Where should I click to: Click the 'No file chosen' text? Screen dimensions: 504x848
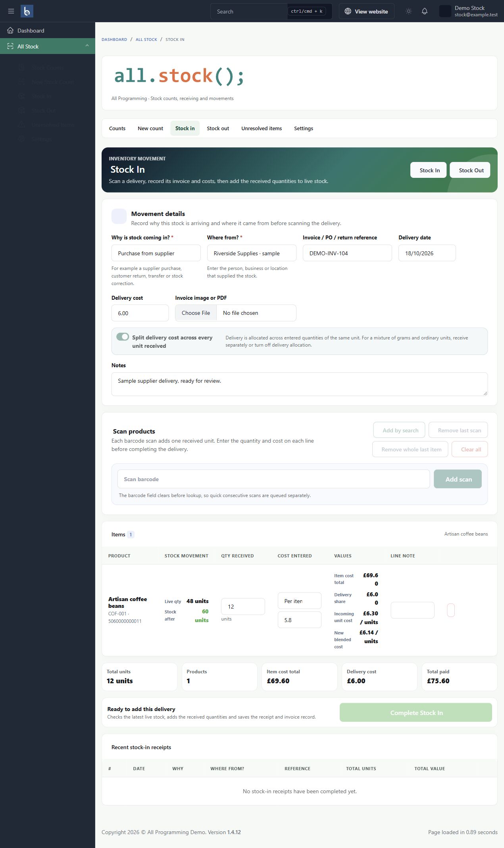(x=240, y=313)
